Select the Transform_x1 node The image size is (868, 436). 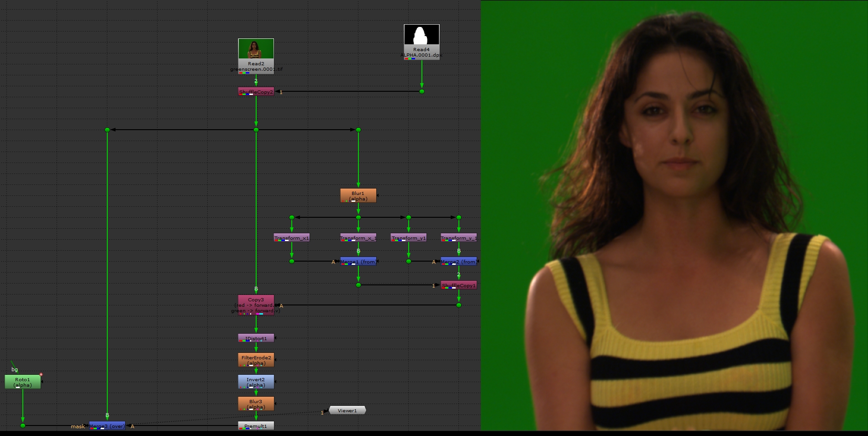coord(291,238)
